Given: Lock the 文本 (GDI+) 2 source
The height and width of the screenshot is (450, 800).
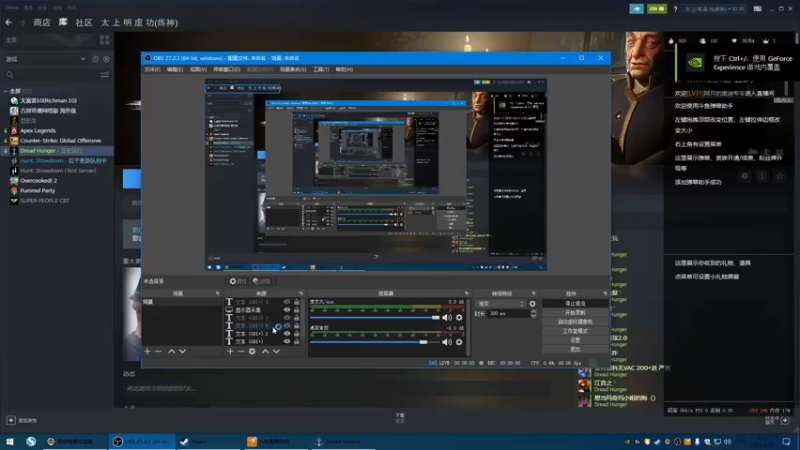Looking at the screenshot, I should [296, 333].
